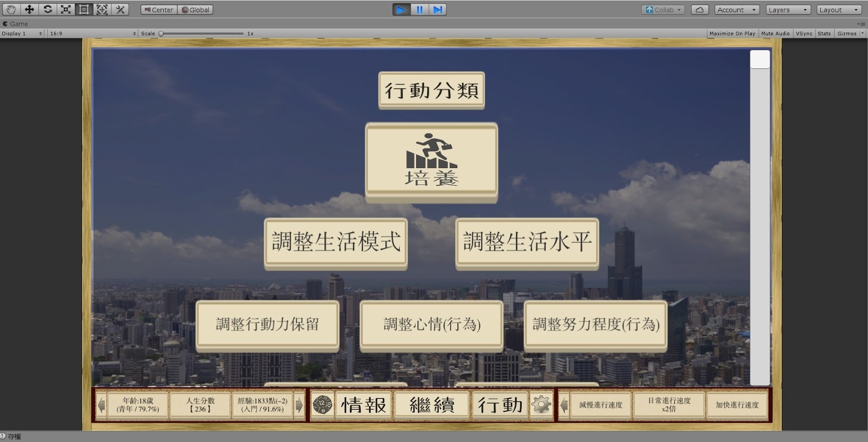
Task: Click the 調整生活模式 button
Action: pyautogui.click(x=336, y=242)
